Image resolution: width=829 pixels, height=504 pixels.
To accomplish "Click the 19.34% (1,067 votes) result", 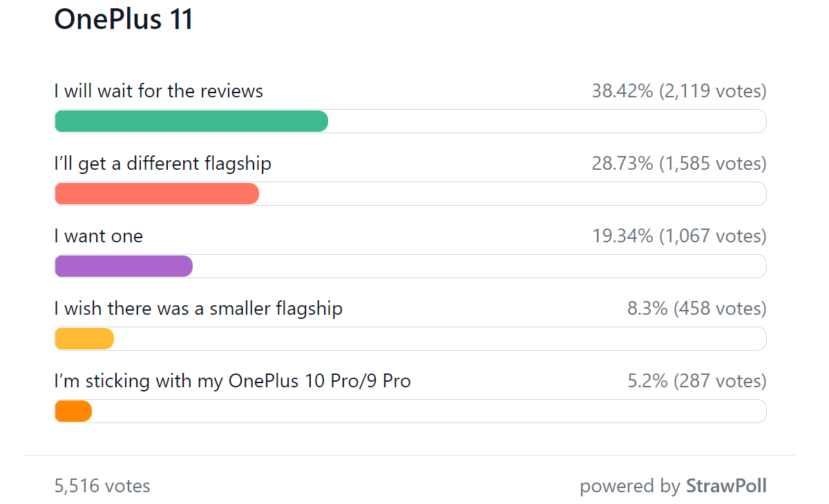I will pos(679,236).
